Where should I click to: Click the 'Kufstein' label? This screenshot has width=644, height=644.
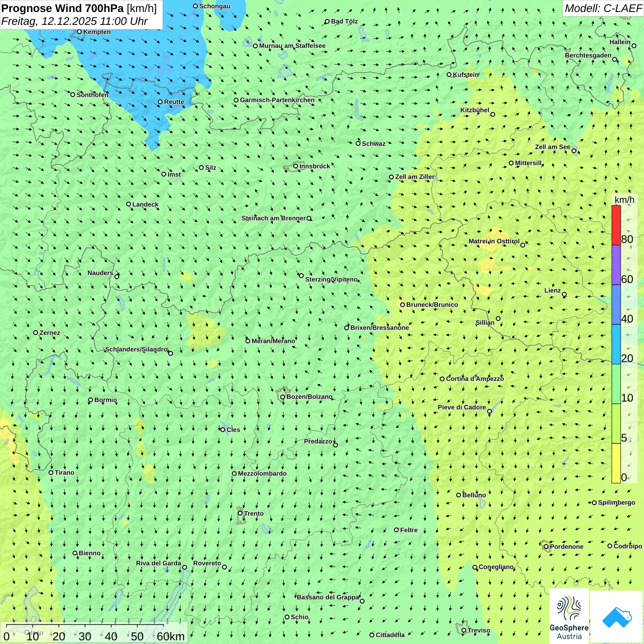pos(466,75)
